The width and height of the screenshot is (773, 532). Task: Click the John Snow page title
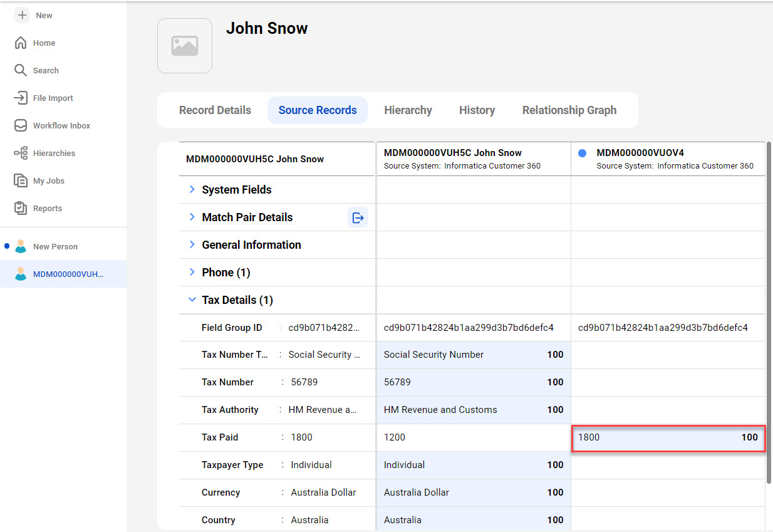(x=267, y=28)
